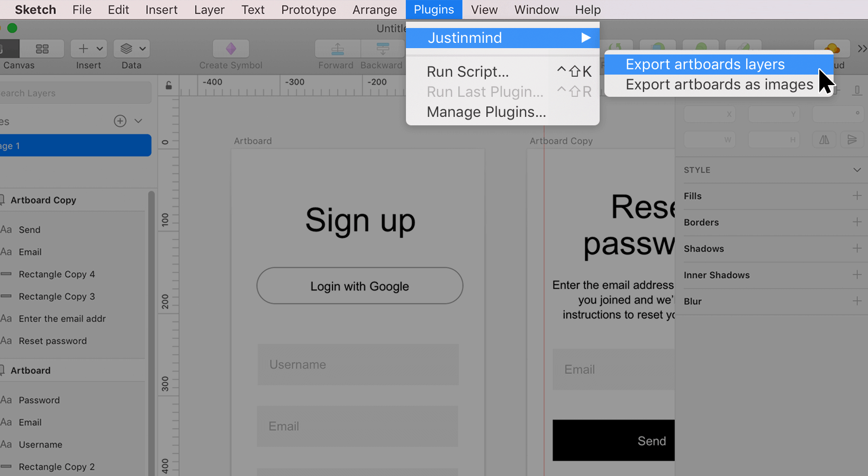
Task: Add a blur with the Blur plus
Action: tap(857, 301)
